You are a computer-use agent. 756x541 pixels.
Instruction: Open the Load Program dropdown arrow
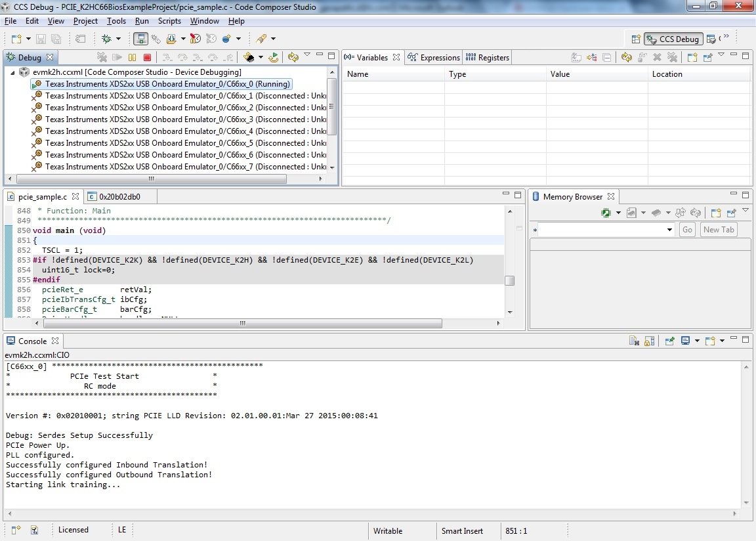(182, 39)
